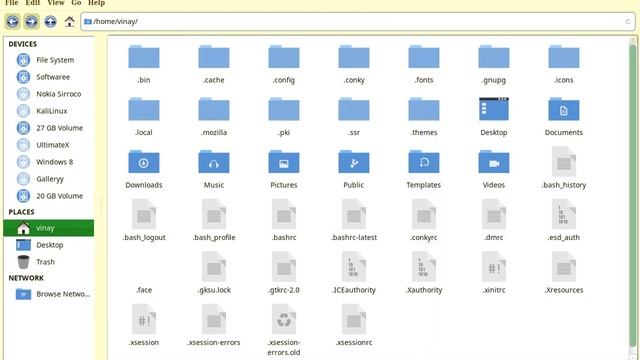Screen dimensions: 640x360
Task: Open Trash in the sidebar
Action: [x=49, y=262]
